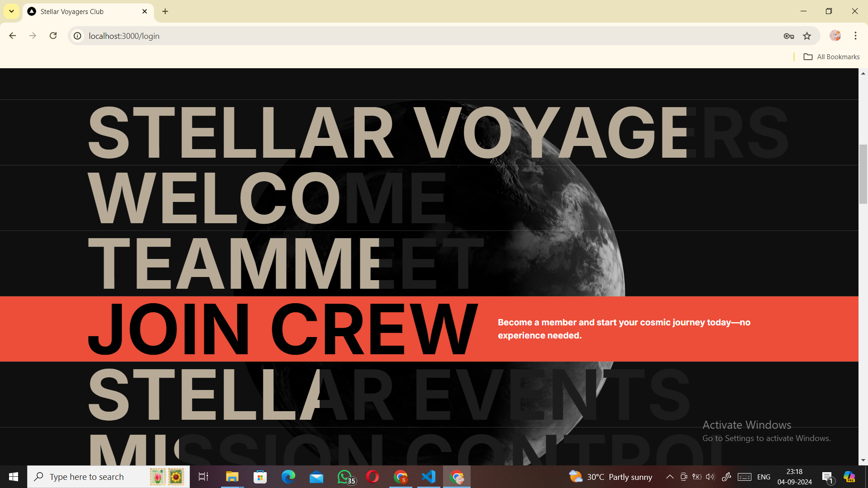
Task: Open the Chrome profile avatar
Action: click(835, 36)
